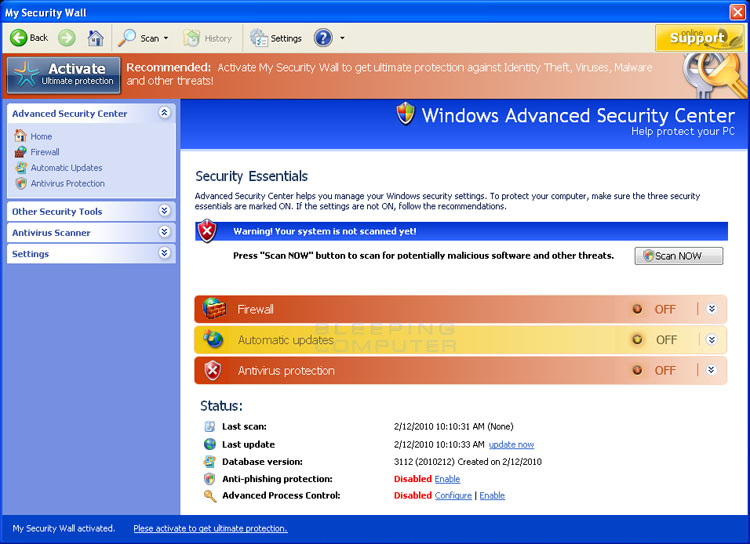The height and width of the screenshot is (544, 750).
Task: Close the My Security Wall window
Action: [737, 12]
